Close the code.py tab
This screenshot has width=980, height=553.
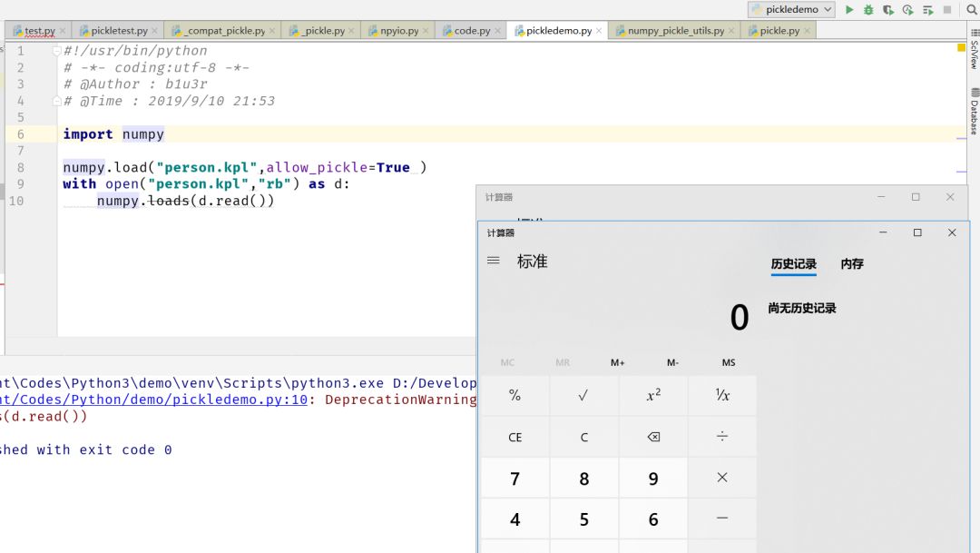point(497,31)
